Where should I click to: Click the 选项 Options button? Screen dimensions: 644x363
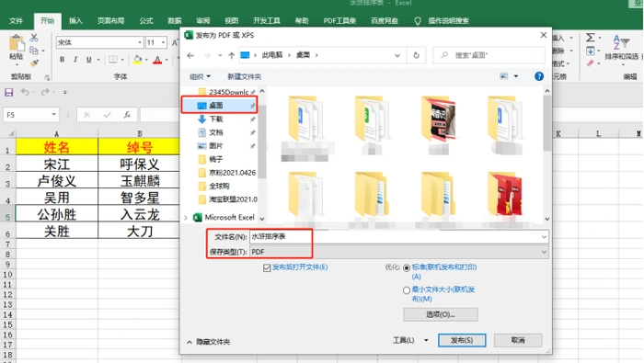click(x=441, y=314)
